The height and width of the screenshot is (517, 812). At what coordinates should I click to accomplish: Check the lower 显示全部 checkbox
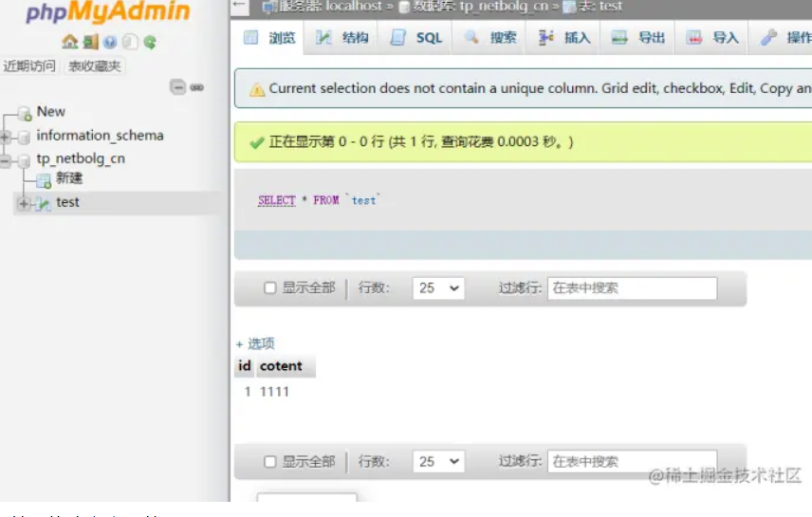pos(270,462)
